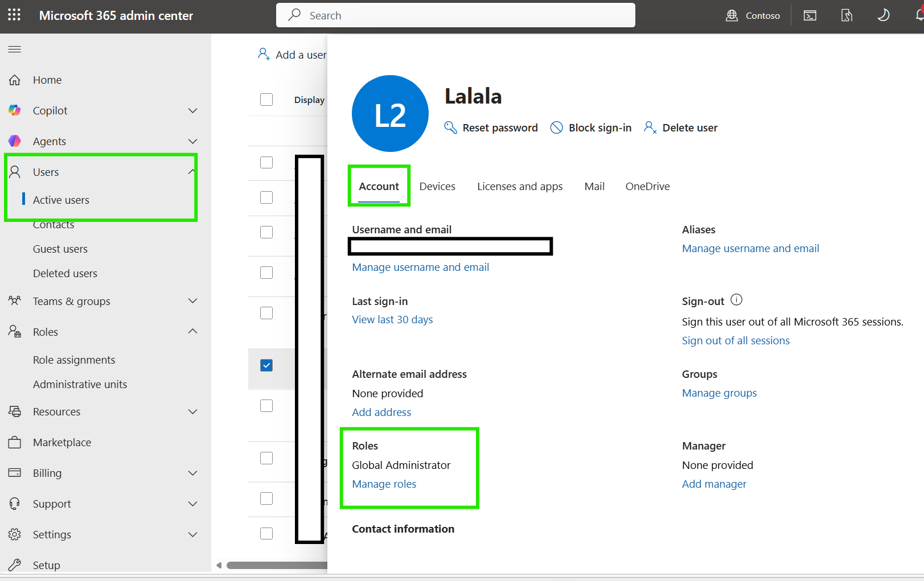This screenshot has height=581, width=924.
Task: Toggle dark mode moon icon
Action: 884,15
